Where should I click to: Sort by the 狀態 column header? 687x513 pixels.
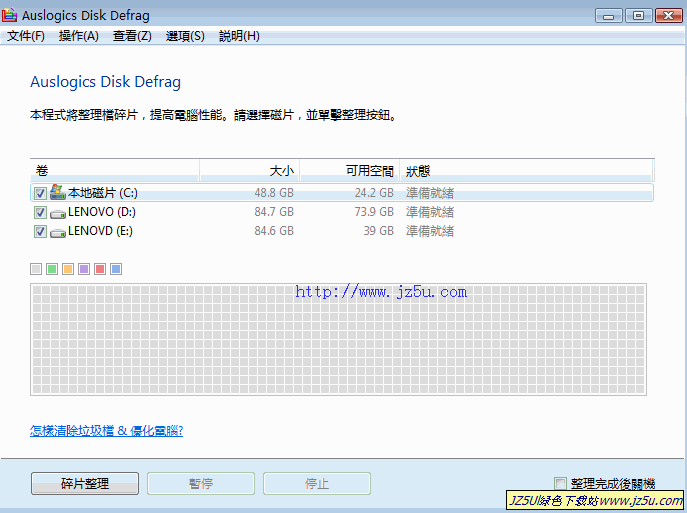click(526, 170)
